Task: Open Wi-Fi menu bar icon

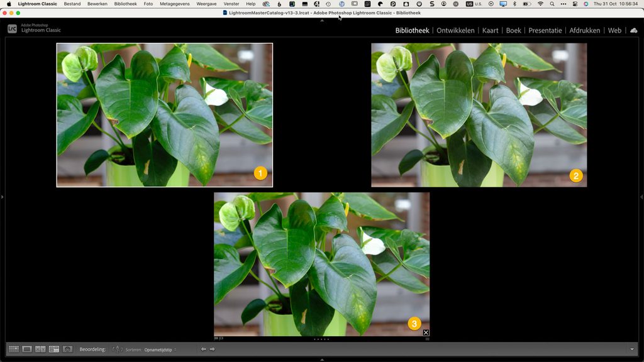Action: [540, 4]
